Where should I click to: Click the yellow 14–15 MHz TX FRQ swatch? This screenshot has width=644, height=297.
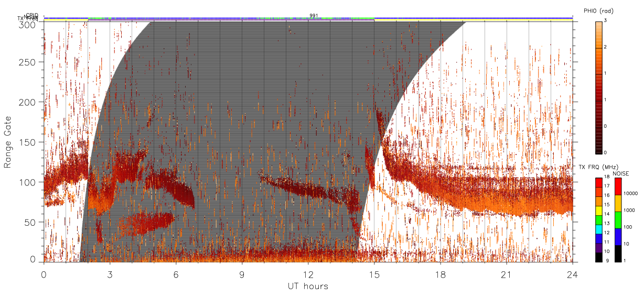click(x=598, y=210)
